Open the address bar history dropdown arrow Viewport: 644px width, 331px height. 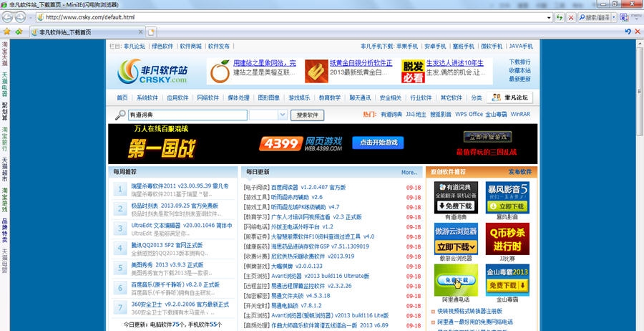549,18
